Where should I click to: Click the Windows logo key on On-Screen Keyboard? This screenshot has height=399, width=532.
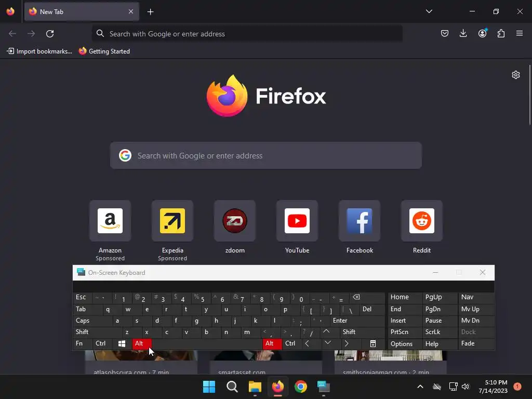[x=122, y=344]
